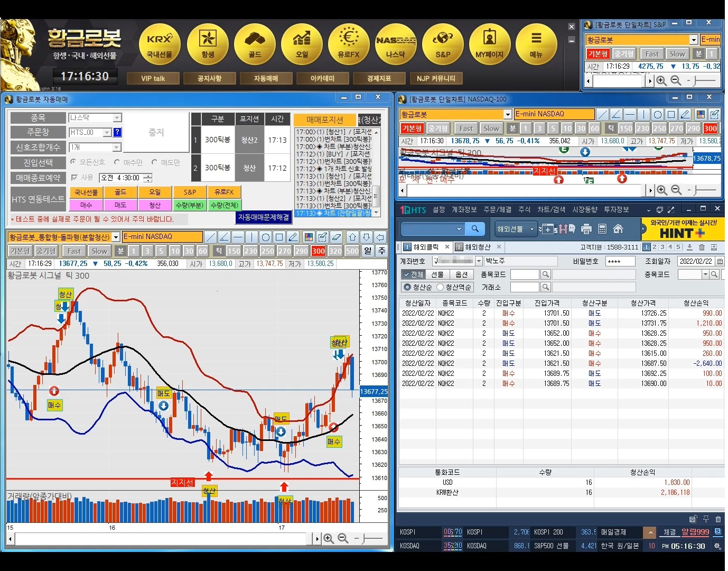Expand strategy dropdown 황금로봇_통합형-돌파형(분할청산)
The height and width of the screenshot is (571, 728).
point(116,237)
